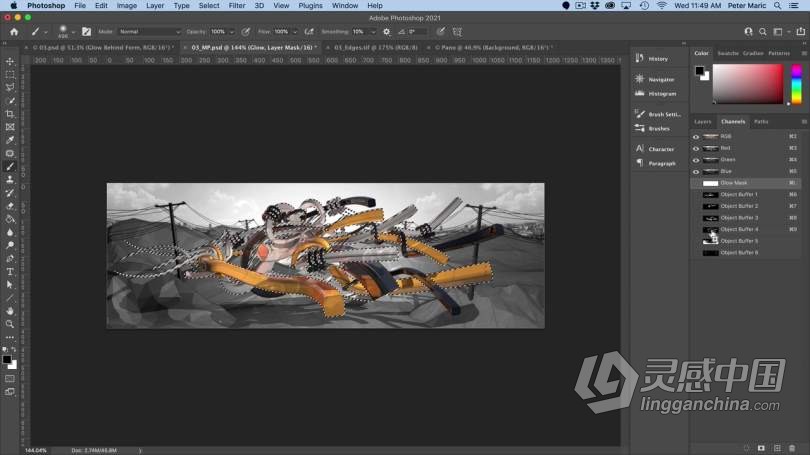Toggle pressure for size button

(x=440, y=32)
